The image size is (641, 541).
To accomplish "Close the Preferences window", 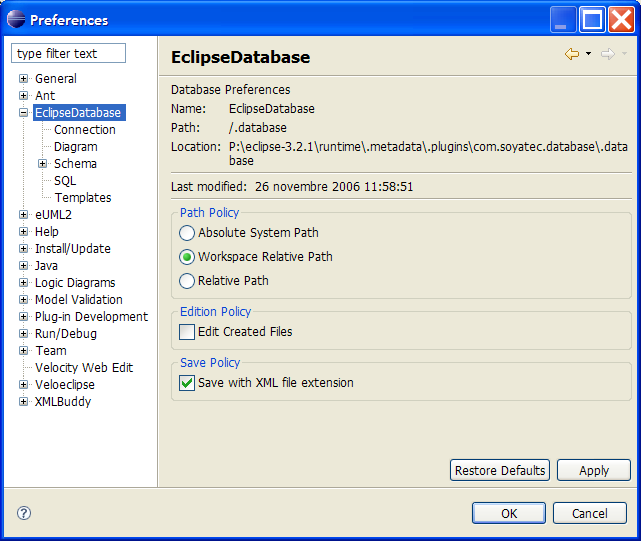I will click(x=621, y=19).
